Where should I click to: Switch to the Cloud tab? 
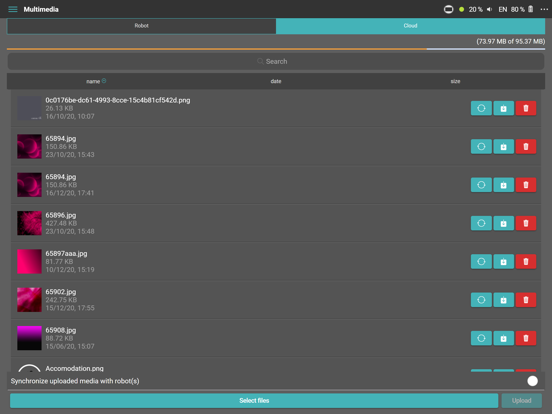410,26
